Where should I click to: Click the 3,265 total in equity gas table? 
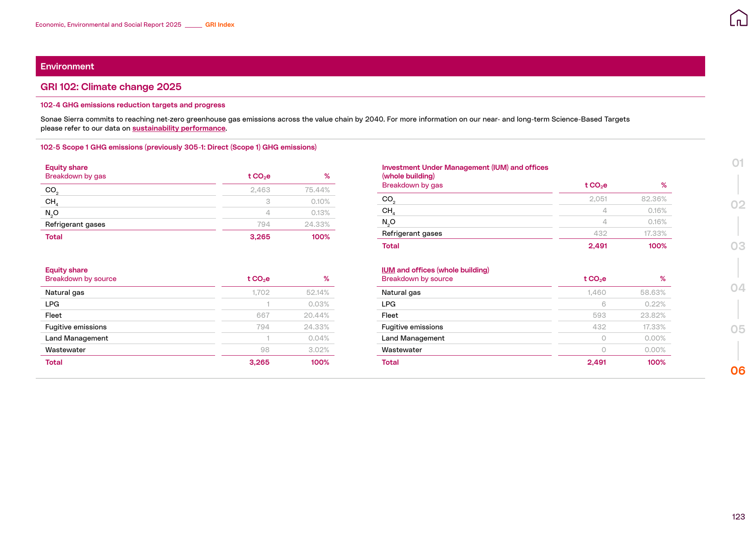[260, 237]
